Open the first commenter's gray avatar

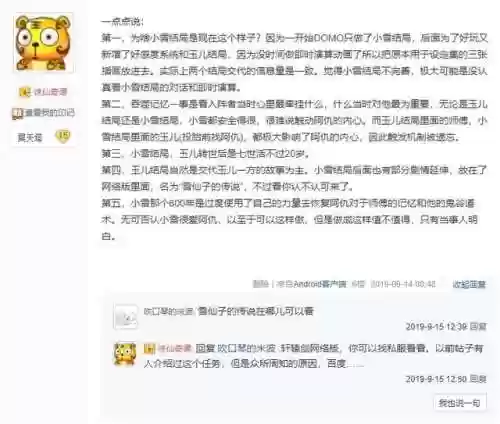tap(126, 317)
